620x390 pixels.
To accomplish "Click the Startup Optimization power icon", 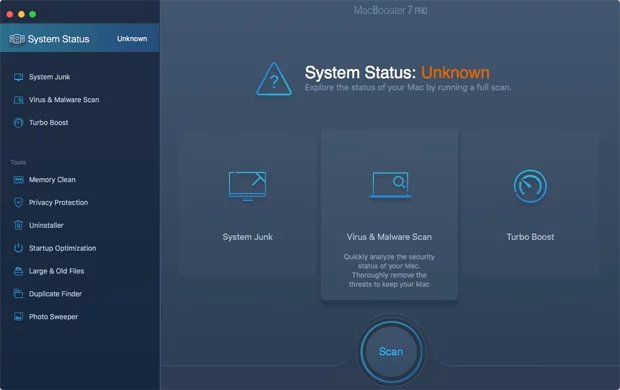I will tap(18, 248).
